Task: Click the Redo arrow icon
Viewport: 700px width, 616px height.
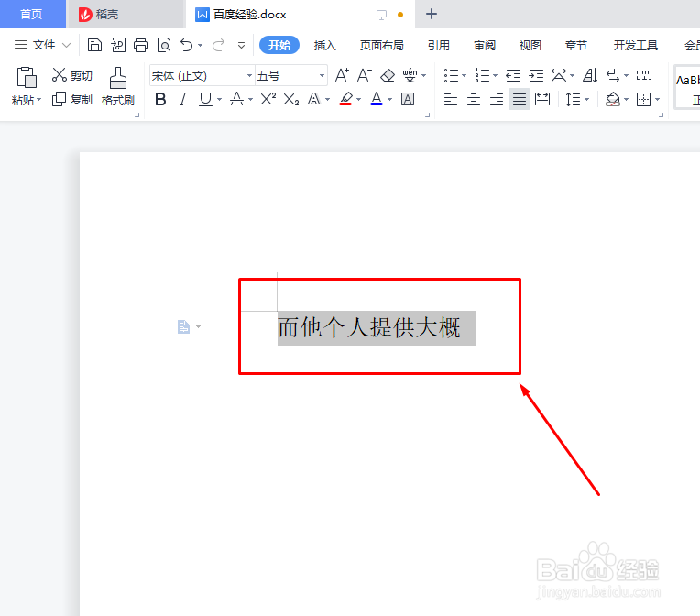Action: (x=218, y=45)
